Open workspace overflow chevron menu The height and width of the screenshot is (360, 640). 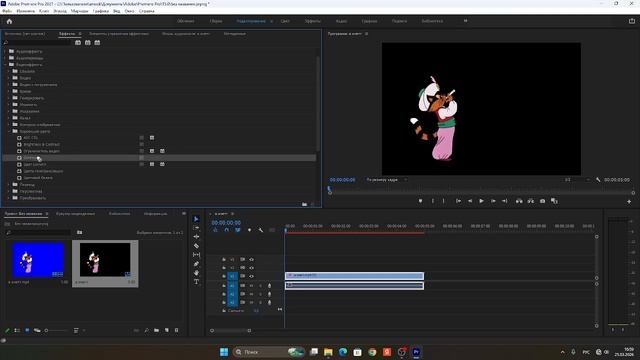(x=465, y=21)
